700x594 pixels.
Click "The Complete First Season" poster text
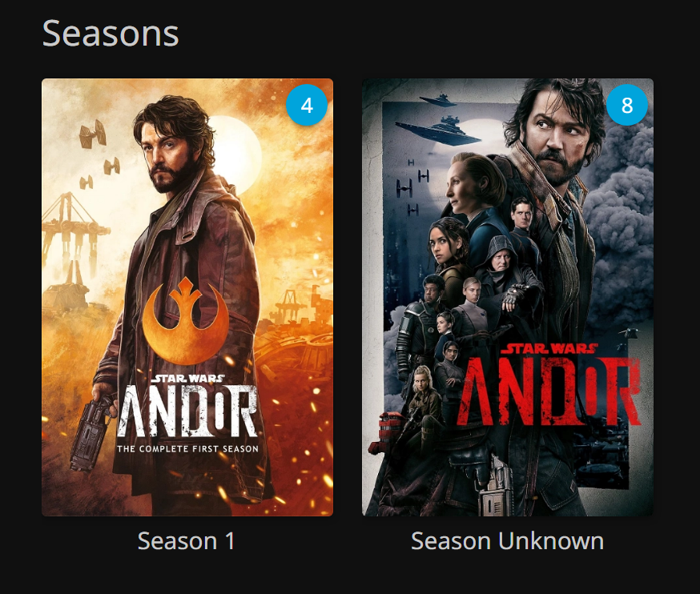pos(187,448)
